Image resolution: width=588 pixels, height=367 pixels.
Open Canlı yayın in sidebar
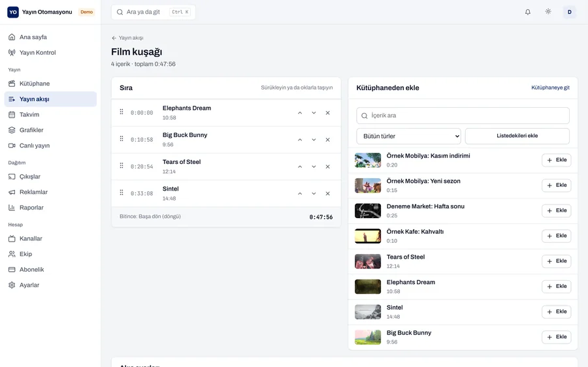pyautogui.click(x=50, y=146)
